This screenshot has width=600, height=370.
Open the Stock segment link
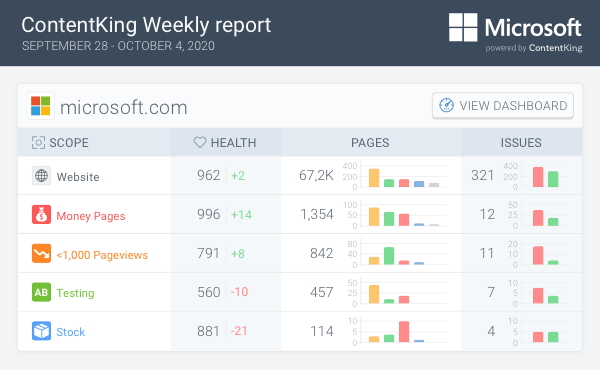click(71, 332)
